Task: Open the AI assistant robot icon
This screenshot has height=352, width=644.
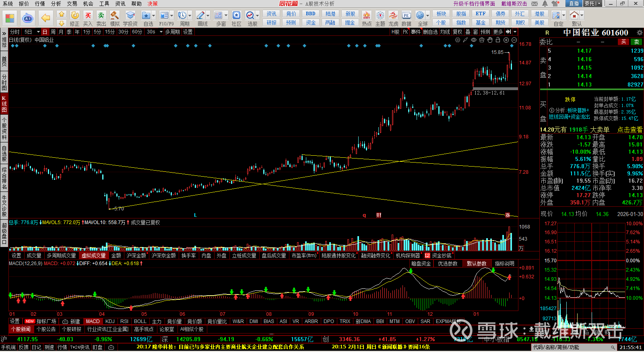Action: point(28,18)
